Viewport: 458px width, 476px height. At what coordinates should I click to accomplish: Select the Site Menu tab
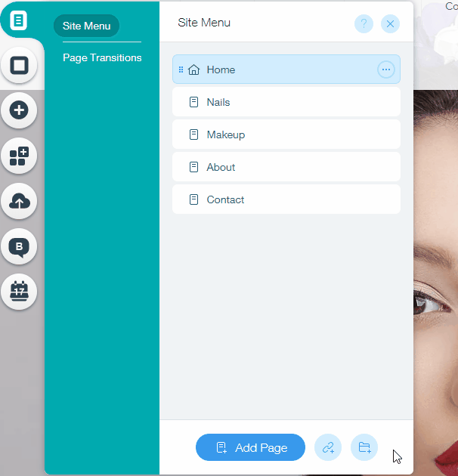86,26
